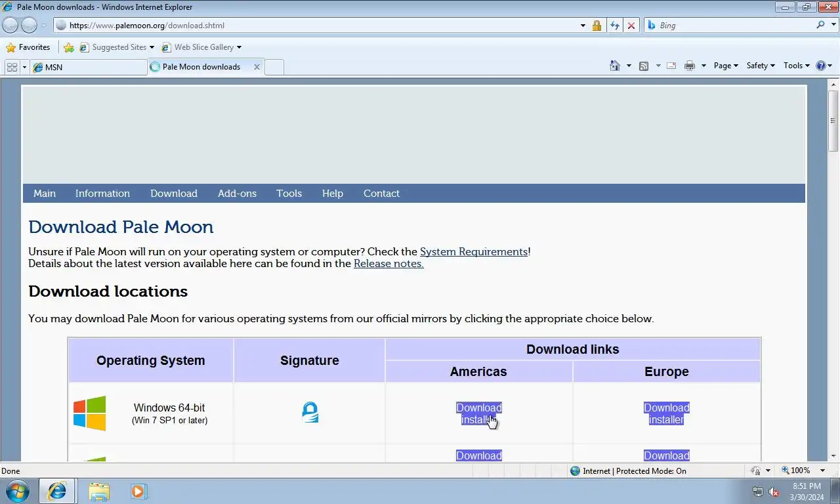Screen dimensions: 840x504
Task: Open the Download site menu item
Action: coord(174,194)
